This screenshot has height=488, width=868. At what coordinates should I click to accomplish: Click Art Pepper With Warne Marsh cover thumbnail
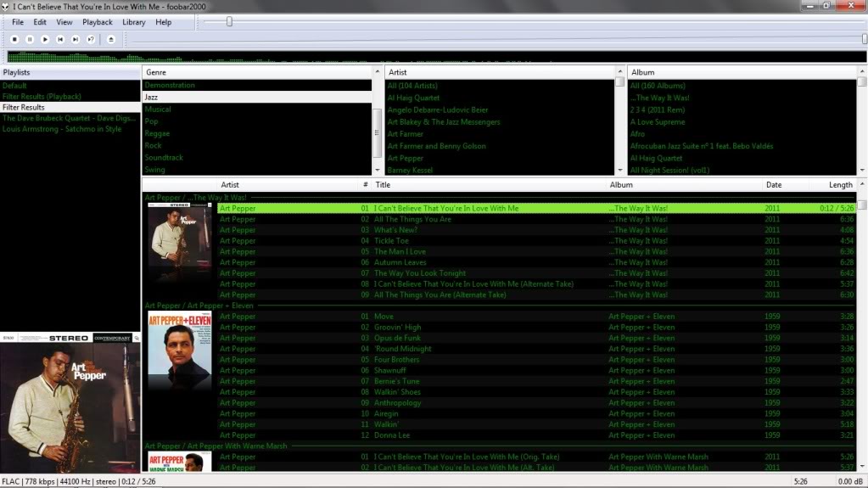coord(179,462)
